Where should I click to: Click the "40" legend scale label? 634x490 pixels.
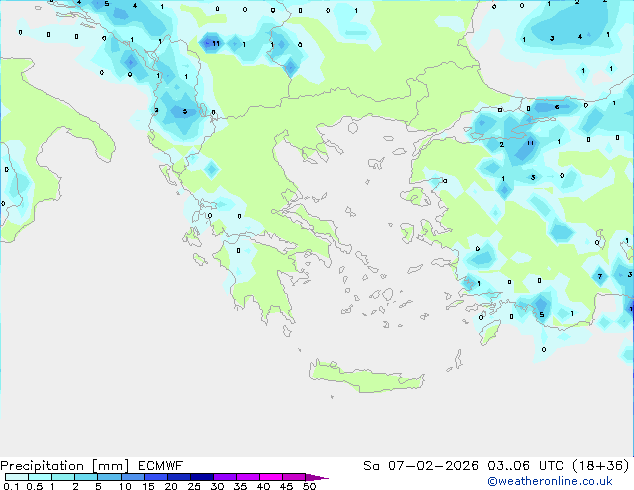(263, 486)
